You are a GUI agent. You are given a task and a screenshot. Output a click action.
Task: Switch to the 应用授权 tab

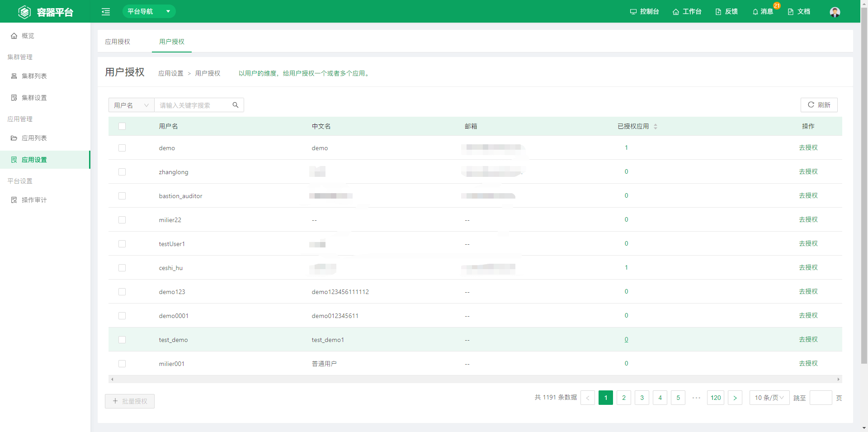118,42
